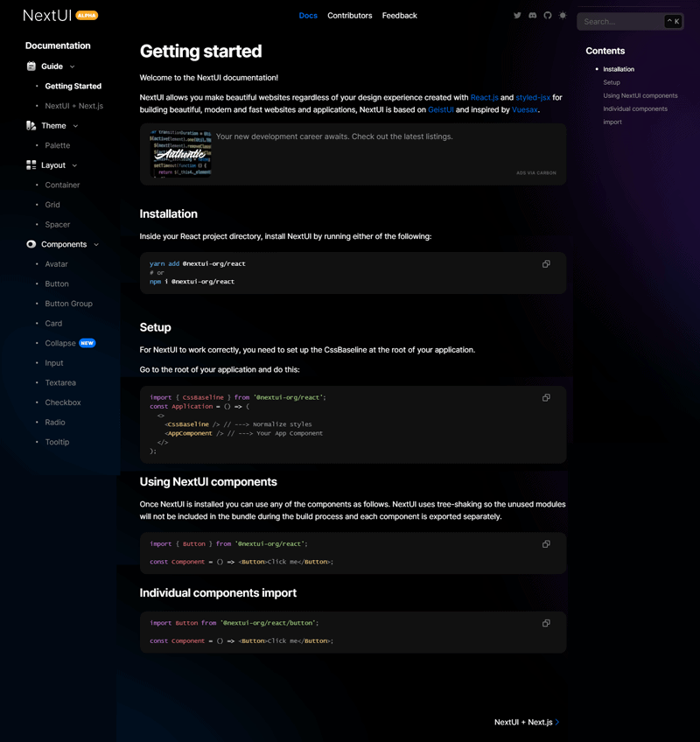
Task: Click the ADS VIA CARBON label
Action: pyautogui.click(x=536, y=172)
